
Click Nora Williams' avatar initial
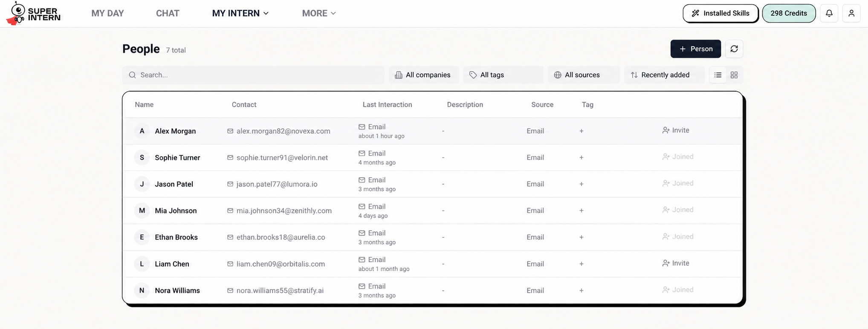tap(142, 290)
